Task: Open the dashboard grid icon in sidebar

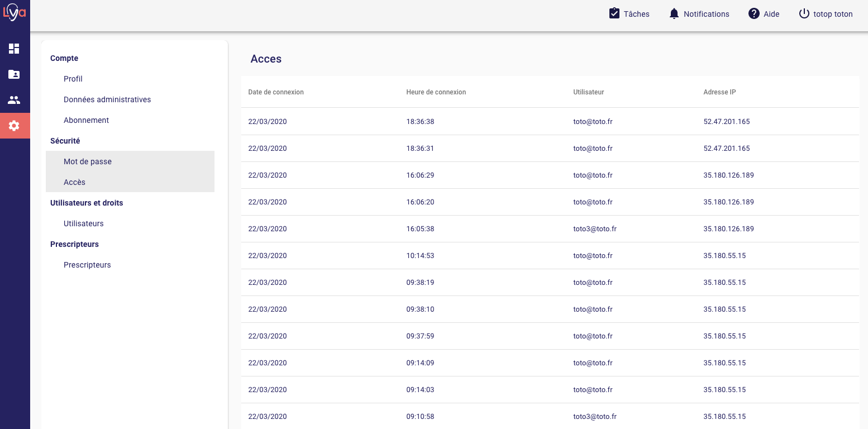Action: [14, 49]
